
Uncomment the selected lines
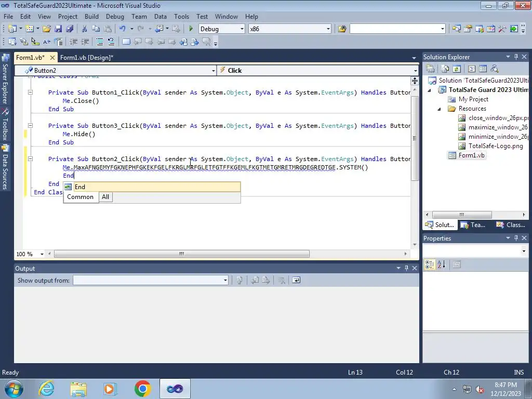(111, 42)
